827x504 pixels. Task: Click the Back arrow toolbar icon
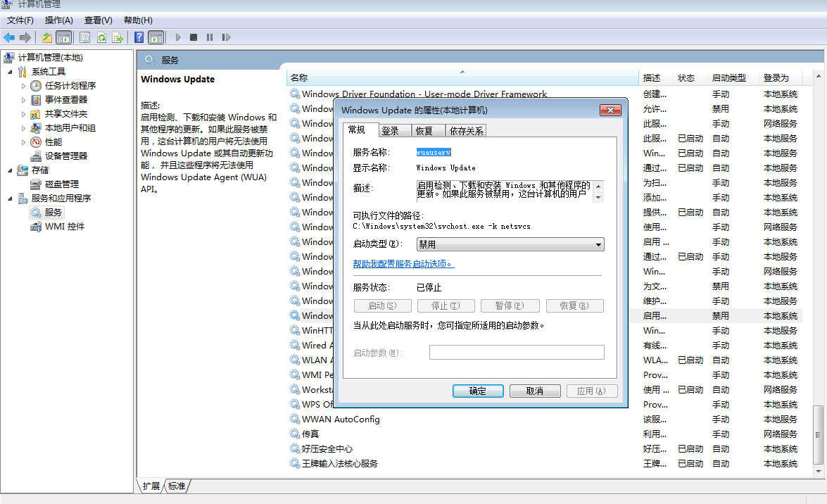click(9, 37)
